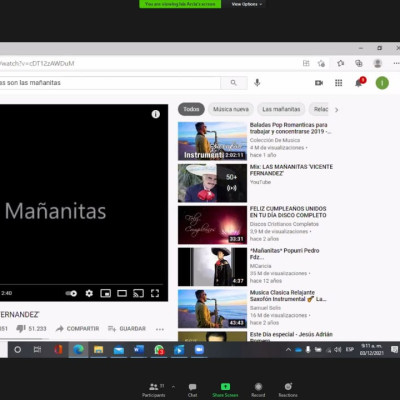Open YouTube video settings gear
The width and height of the screenshot is (400, 400).
pos(89,293)
